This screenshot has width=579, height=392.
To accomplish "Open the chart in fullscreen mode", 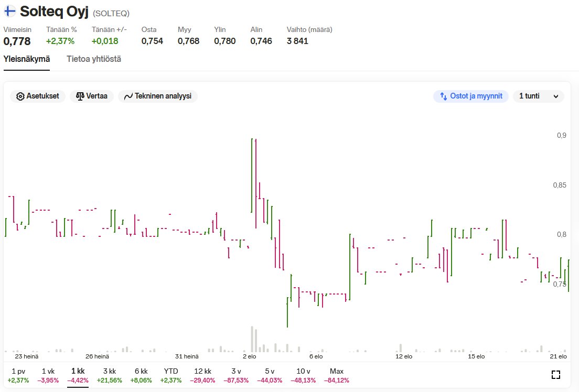I will coord(556,375).
